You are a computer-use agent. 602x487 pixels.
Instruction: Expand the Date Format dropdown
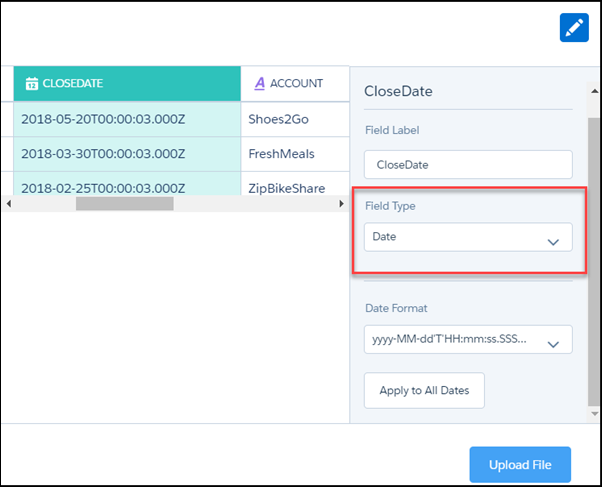click(468, 339)
